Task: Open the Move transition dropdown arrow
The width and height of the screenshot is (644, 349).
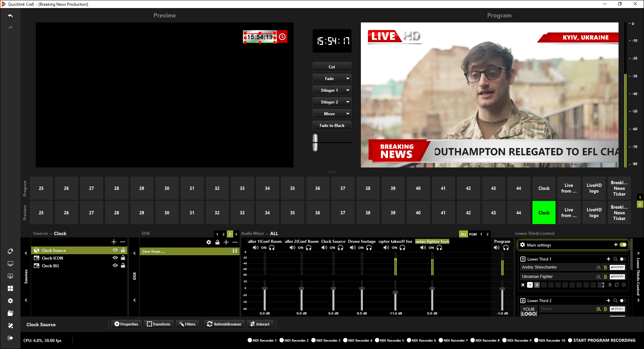Action: [348, 114]
